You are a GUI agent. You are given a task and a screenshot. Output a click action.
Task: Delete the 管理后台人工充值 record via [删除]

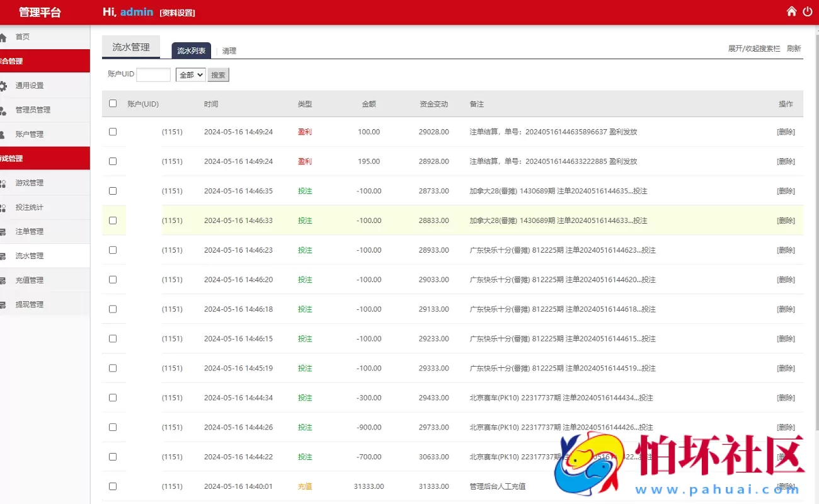[786, 486]
